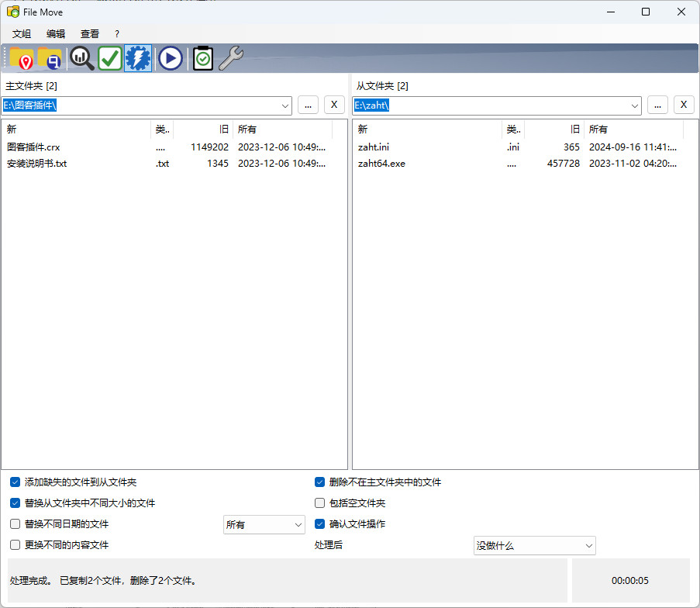Open the 处理后 没做什么 dropdown
This screenshot has width=700, height=608.
click(x=534, y=545)
